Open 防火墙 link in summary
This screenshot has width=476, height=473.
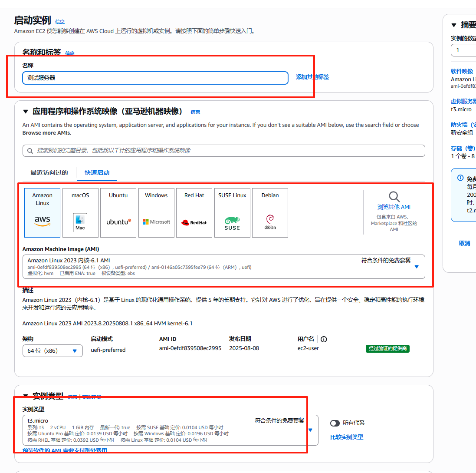click(463, 125)
